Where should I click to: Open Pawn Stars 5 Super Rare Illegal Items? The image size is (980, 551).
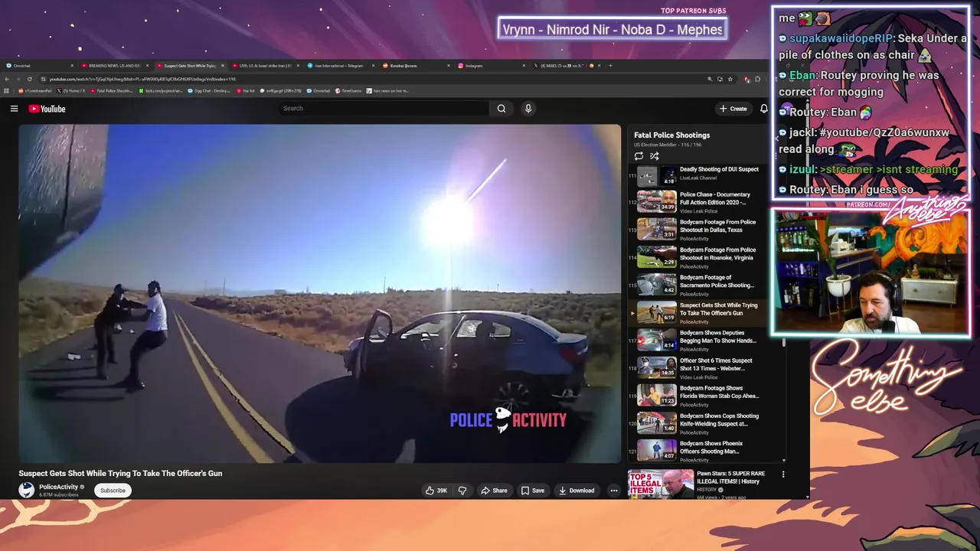[x=730, y=478]
